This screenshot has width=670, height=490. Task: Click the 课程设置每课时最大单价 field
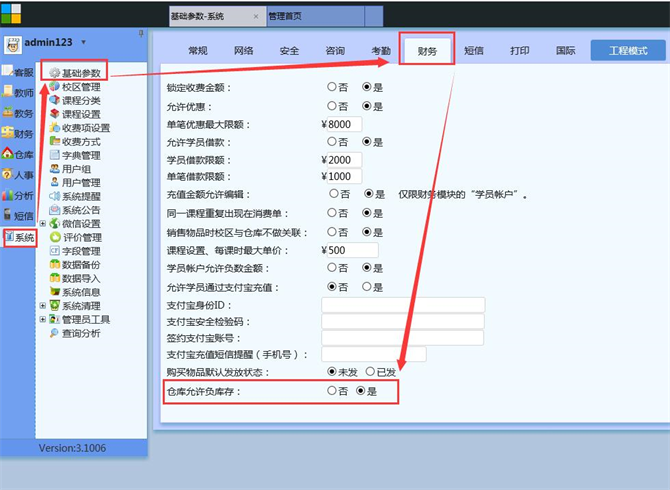tap(353, 250)
